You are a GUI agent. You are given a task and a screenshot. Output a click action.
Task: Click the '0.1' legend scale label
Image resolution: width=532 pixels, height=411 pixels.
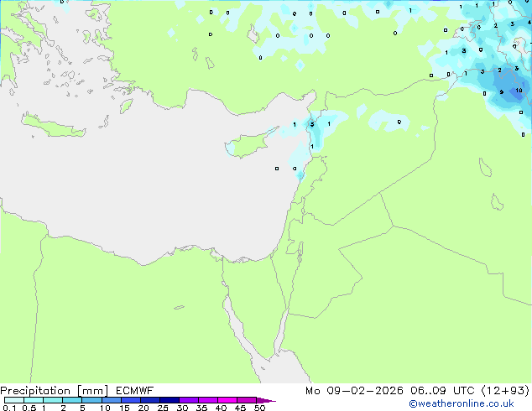pyautogui.click(x=9, y=408)
